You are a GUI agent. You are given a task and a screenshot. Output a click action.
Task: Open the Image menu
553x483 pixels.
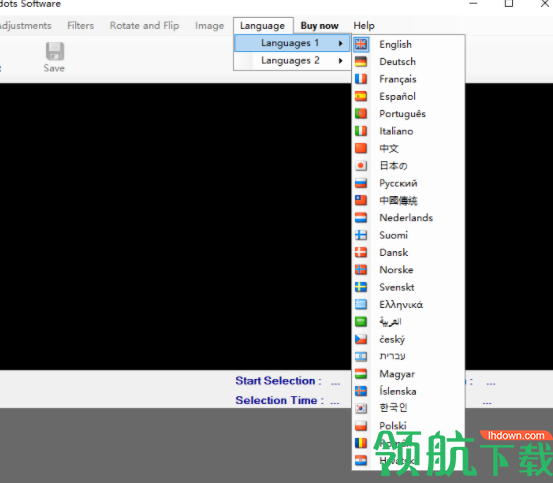(x=209, y=26)
